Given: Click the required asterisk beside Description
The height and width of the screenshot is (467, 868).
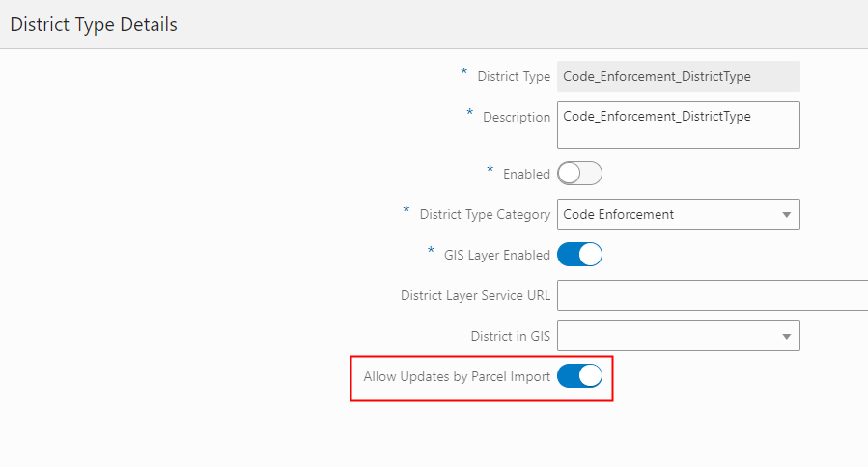Looking at the screenshot, I should [x=470, y=114].
